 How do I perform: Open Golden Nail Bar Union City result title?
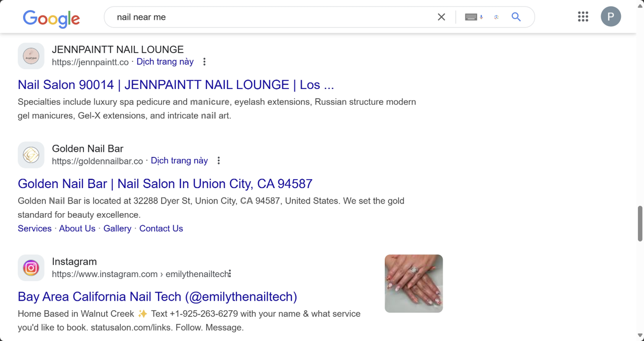pyautogui.click(x=165, y=184)
